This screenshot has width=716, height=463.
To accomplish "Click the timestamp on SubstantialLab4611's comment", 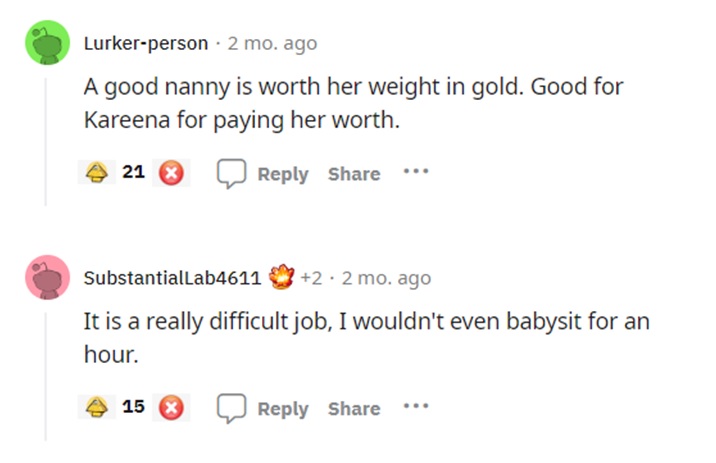I will pyautogui.click(x=386, y=278).
